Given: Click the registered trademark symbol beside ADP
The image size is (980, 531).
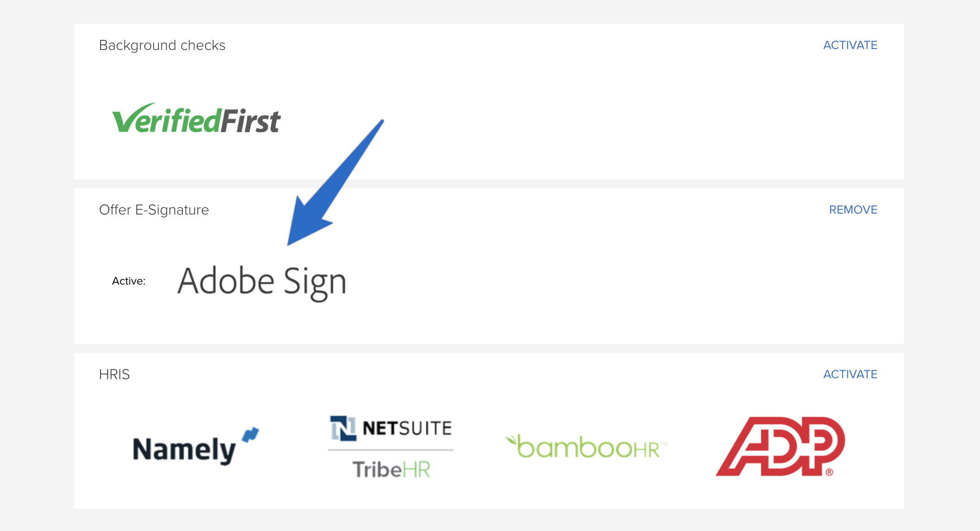Looking at the screenshot, I should 829,472.
